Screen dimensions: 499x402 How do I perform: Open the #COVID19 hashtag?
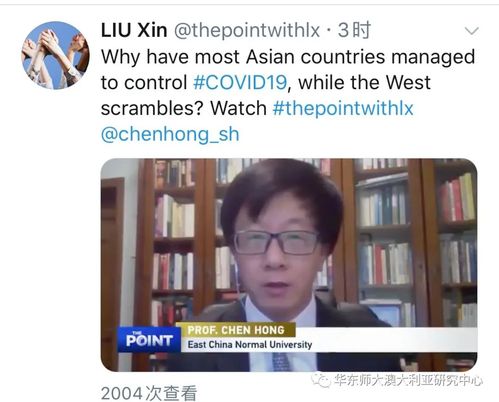(x=240, y=82)
